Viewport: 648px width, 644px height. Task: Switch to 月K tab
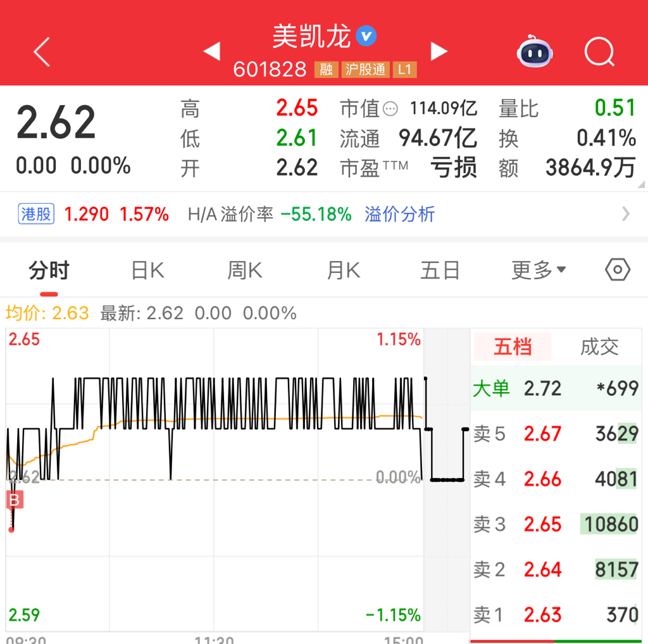(343, 270)
